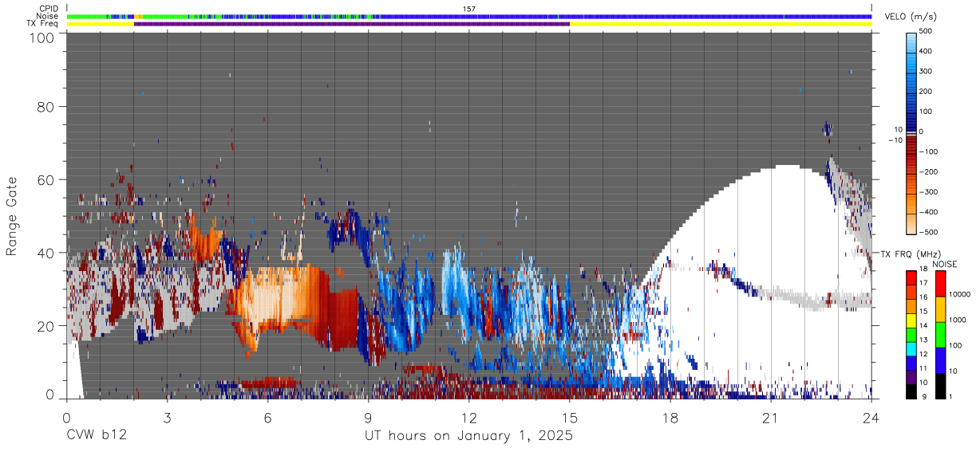Click the 100 tick on Range Gate axis
This screenshot has width=980, height=452.
click(41, 38)
